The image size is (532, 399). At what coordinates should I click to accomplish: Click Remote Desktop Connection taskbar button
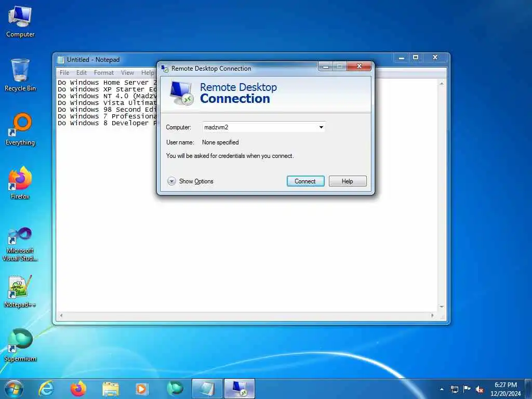(240, 389)
